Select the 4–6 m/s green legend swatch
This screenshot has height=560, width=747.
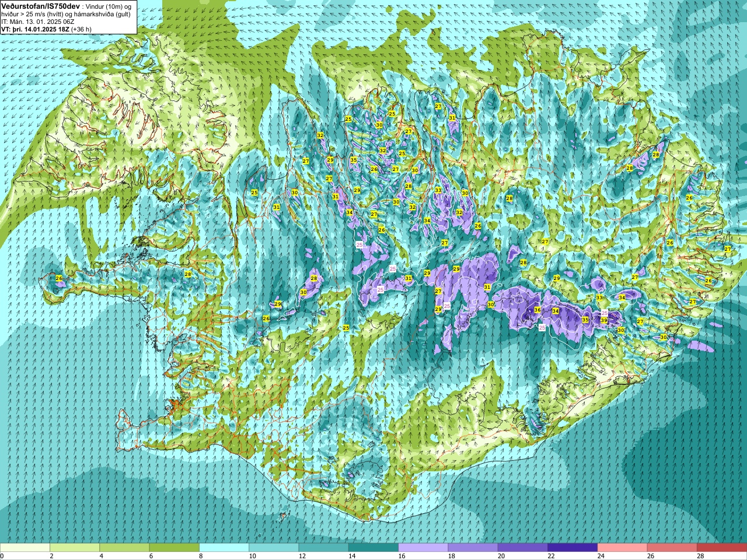(x=124, y=548)
